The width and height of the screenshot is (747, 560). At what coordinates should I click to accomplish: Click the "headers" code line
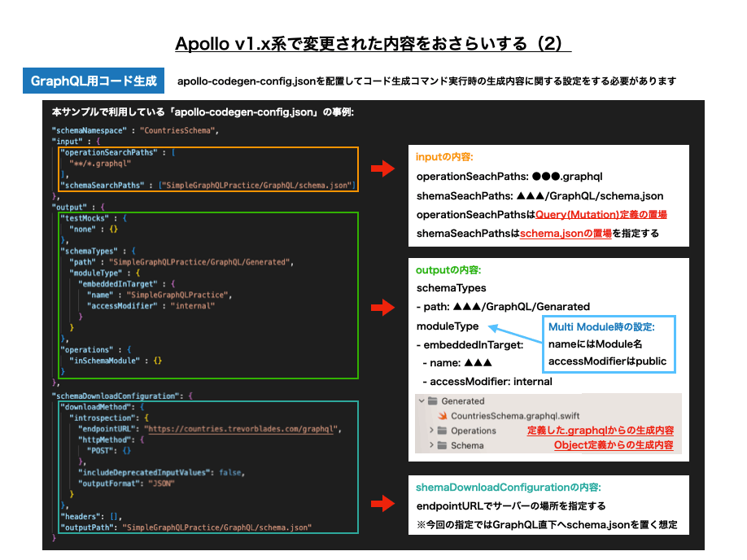coord(91,517)
